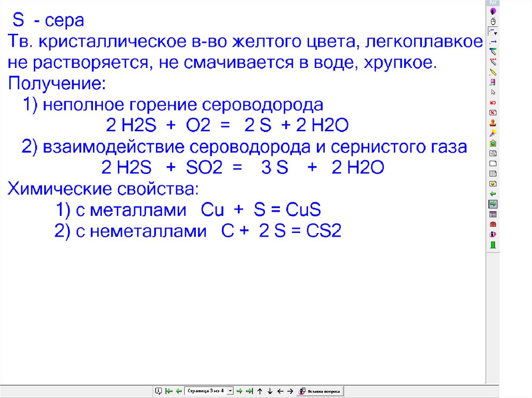Click the black down arrow in bottom bar
Image resolution: width=532 pixels, height=398 pixels.
(x=270, y=391)
